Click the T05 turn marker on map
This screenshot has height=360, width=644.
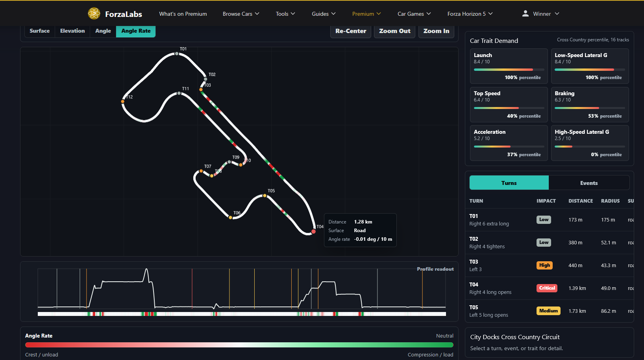point(265,196)
